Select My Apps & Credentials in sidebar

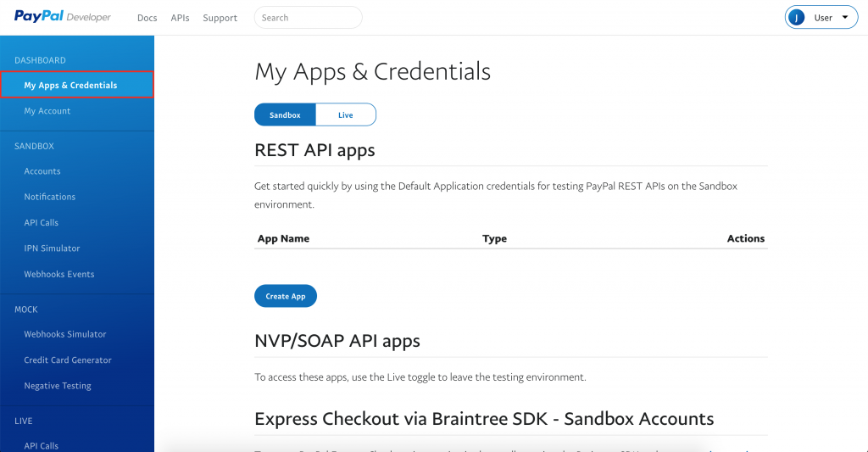click(71, 85)
